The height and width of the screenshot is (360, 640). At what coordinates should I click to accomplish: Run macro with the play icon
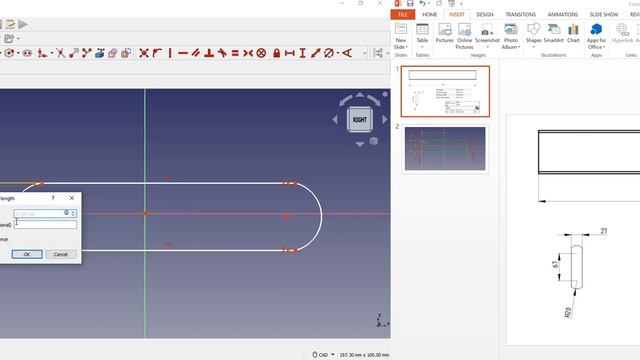23,24
